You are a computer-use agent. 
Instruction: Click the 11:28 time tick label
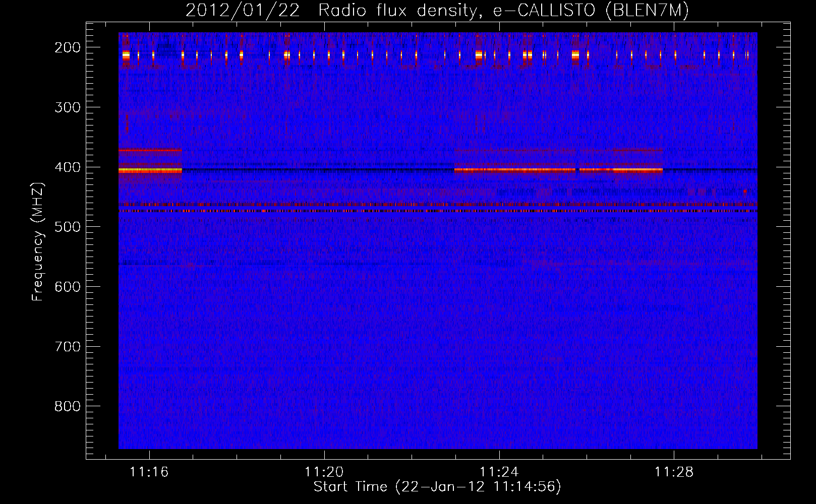pyautogui.click(x=674, y=472)
